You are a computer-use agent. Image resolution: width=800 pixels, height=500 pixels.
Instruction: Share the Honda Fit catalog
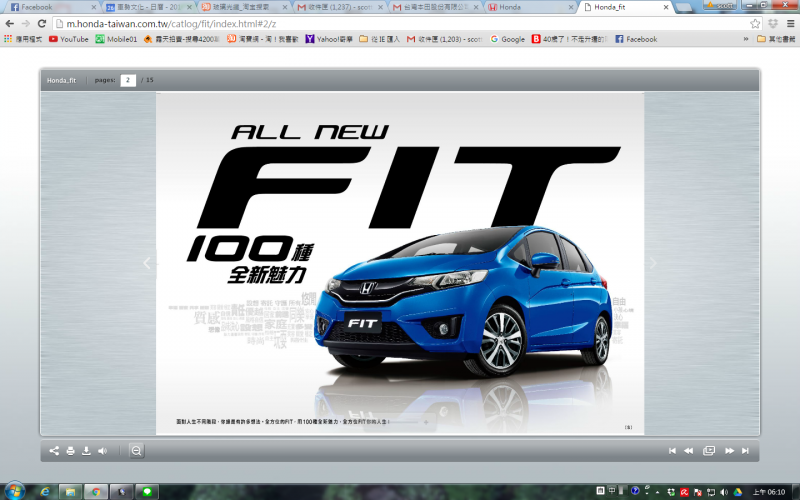(x=54, y=451)
